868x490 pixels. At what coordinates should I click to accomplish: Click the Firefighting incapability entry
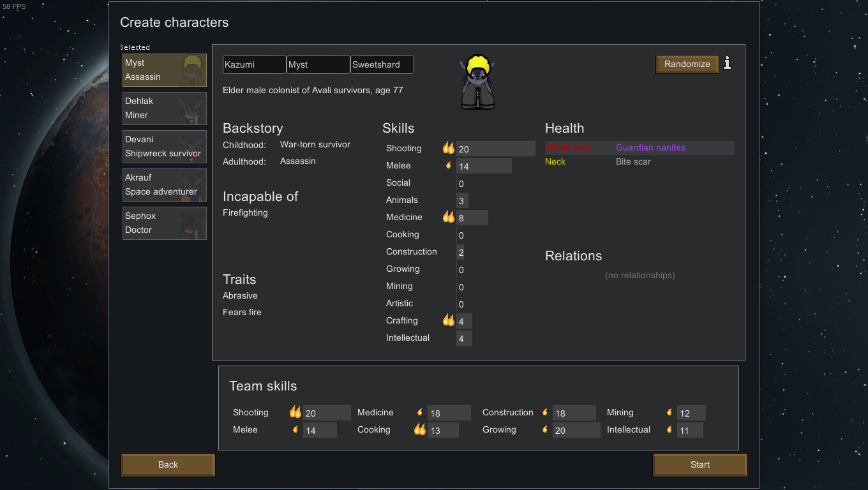tap(245, 212)
